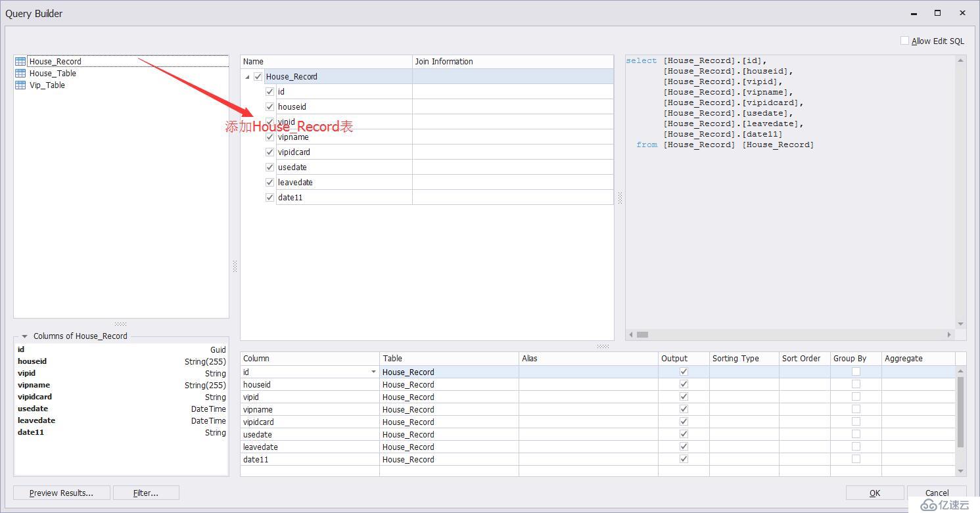Select the House_Record table icon
The width and height of the screenshot is (980, 513).
[20, 61]
